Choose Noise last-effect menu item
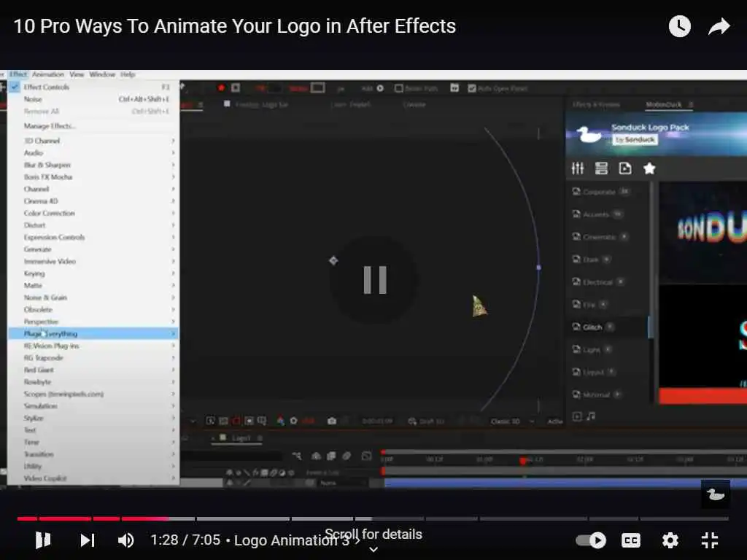Viewport: 747px width, 560px height. click(93, 99)
